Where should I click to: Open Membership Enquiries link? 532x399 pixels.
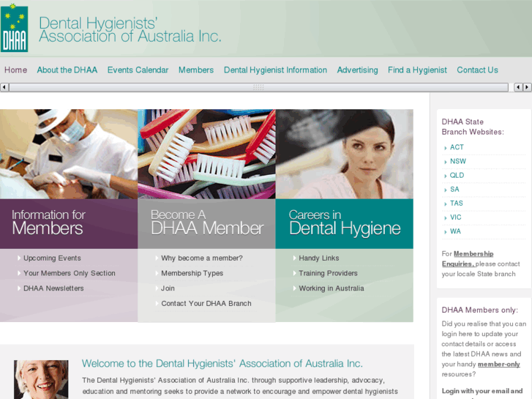coord(468,258)
